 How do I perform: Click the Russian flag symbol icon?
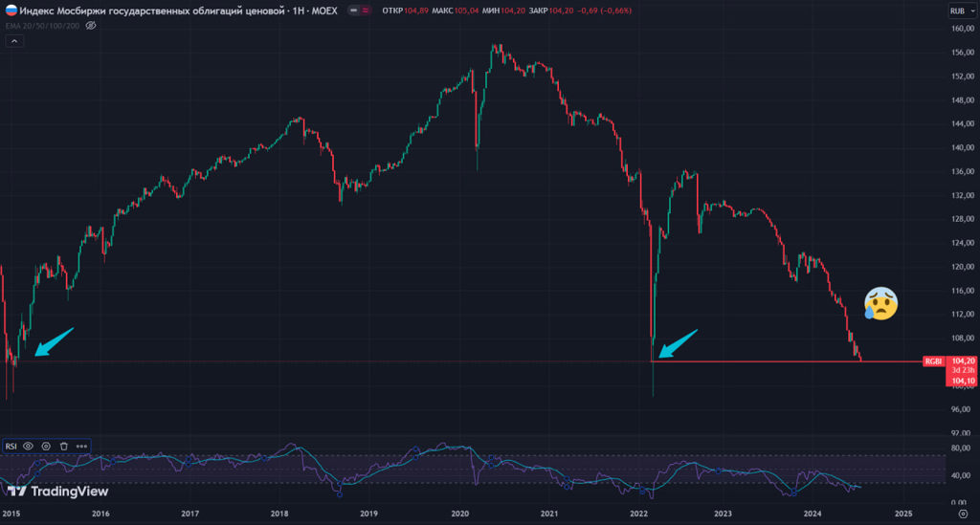pyautogui.click(x=11, y=11)
